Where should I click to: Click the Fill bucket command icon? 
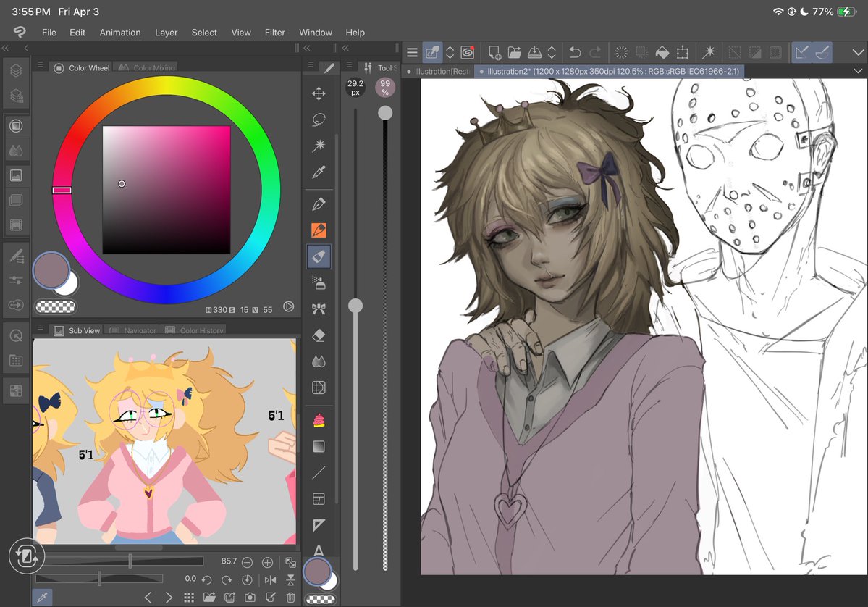[x=662, y=53]
